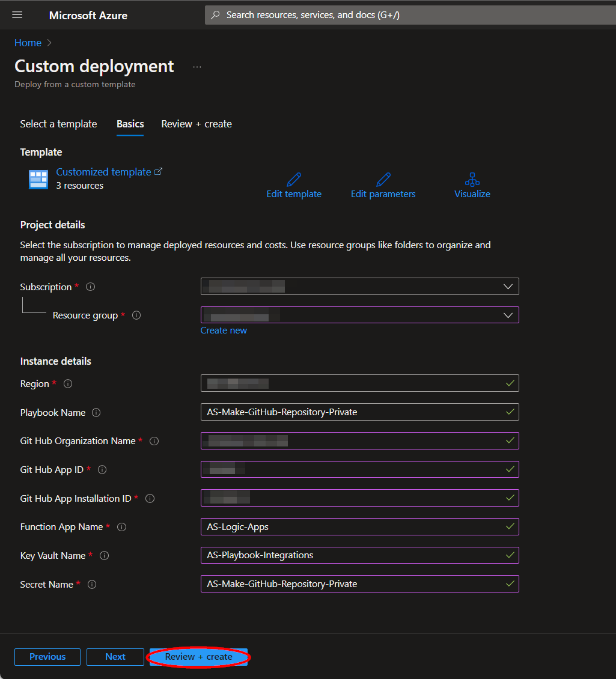
Task: Click into Git Hub App Installation ID field
Action: (359, 498)
